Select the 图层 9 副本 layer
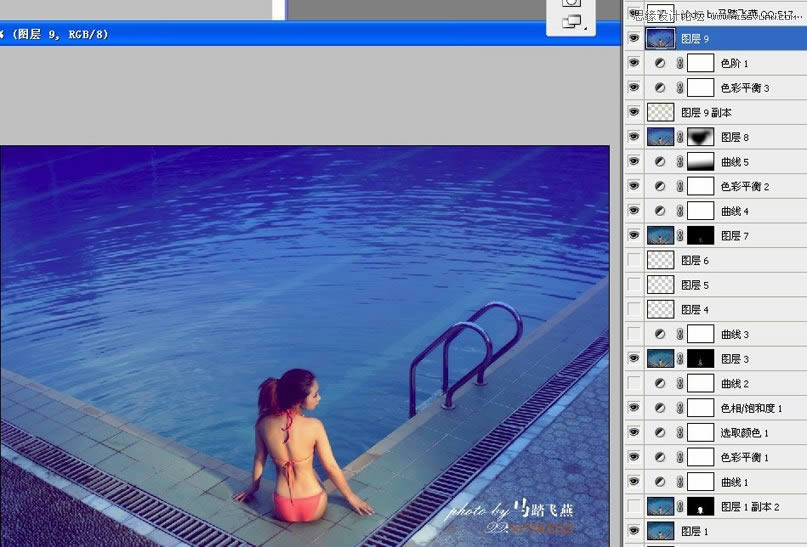The height and width of the screenshot is (547, 807). coord(706,113)
